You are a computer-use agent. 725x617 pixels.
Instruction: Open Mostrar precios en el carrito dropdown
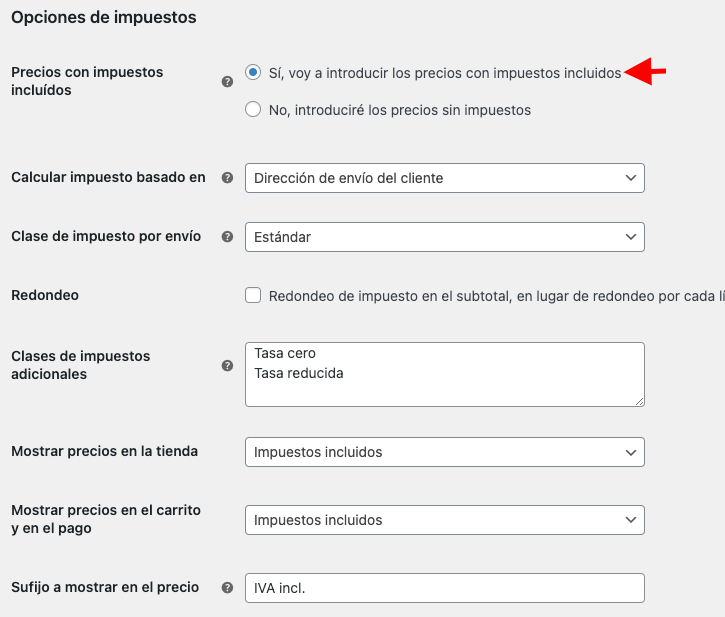[445, 520]
